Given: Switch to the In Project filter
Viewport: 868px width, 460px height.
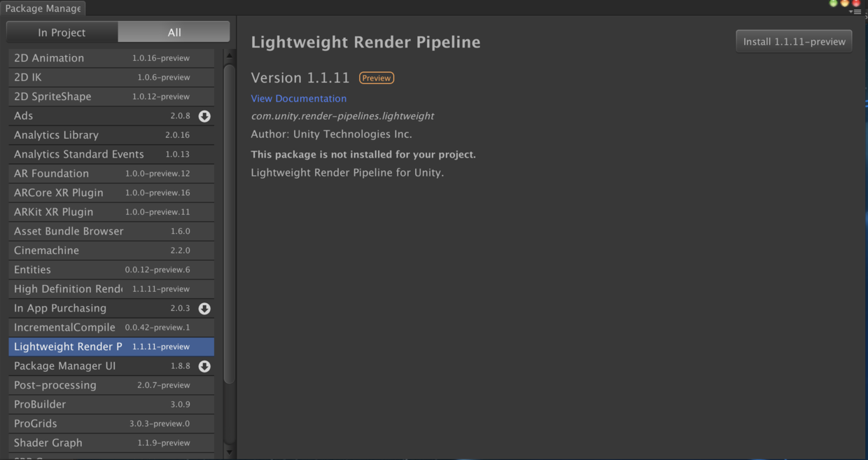Looking at the screenshot, I should coord(62,32).
